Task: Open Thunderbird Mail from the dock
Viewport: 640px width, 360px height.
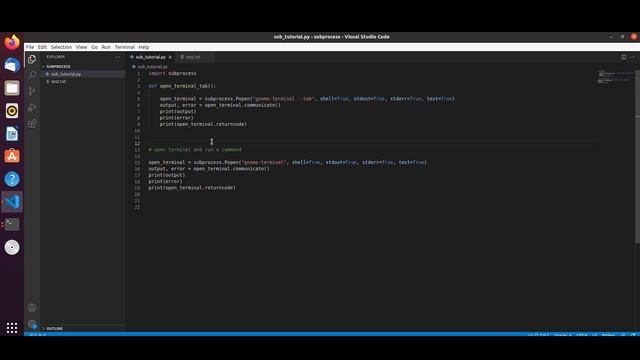Action: point(12,65)
